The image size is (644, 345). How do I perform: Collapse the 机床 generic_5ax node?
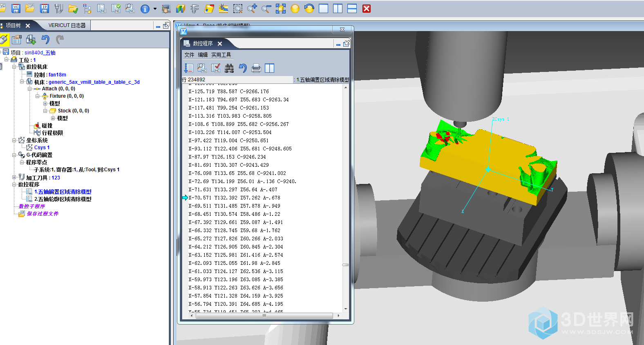pos(22,82)
